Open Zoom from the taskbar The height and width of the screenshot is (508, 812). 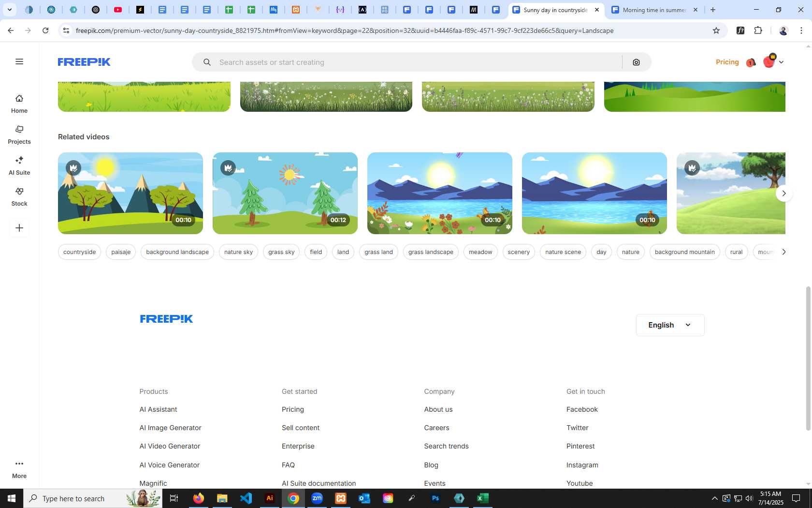[x=317, y=498]
